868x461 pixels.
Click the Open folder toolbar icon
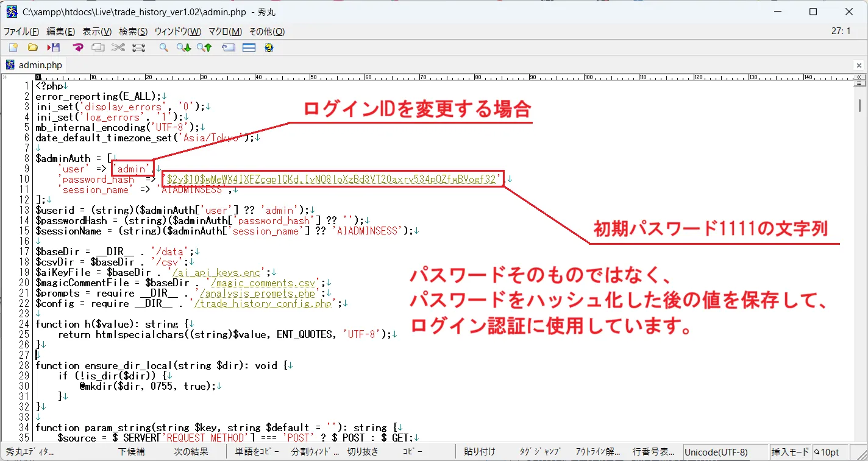(33, 48)
